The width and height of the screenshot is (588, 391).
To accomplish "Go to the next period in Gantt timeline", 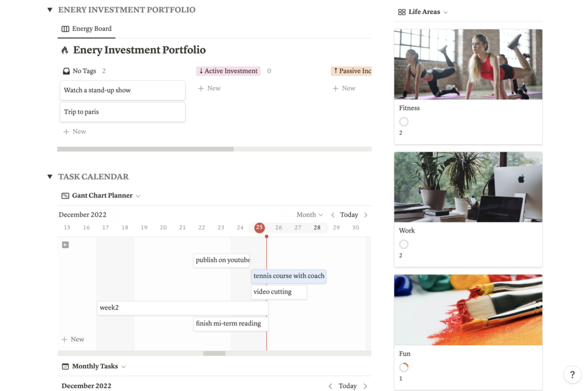I will click(x=366, y=215).
